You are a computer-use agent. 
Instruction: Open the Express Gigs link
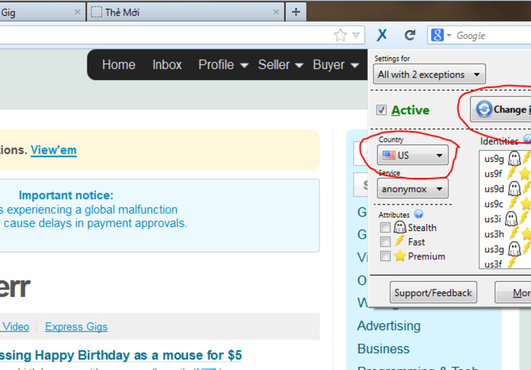(76, 327)
